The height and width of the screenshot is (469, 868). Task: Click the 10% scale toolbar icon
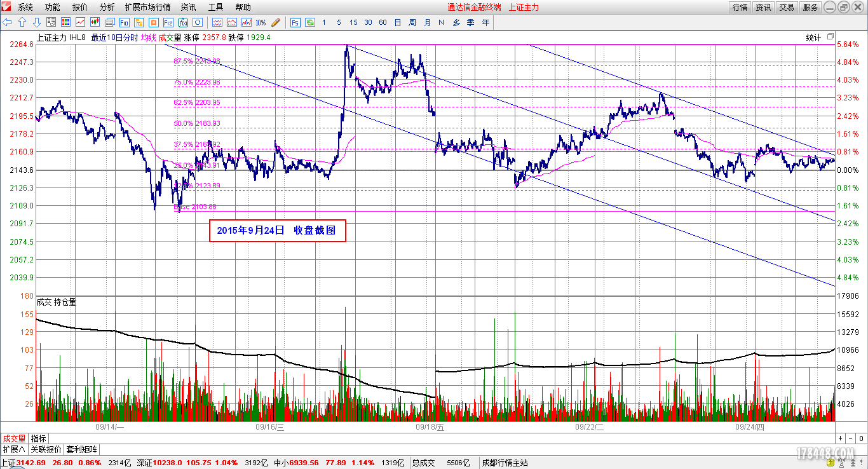pos(261,22)
